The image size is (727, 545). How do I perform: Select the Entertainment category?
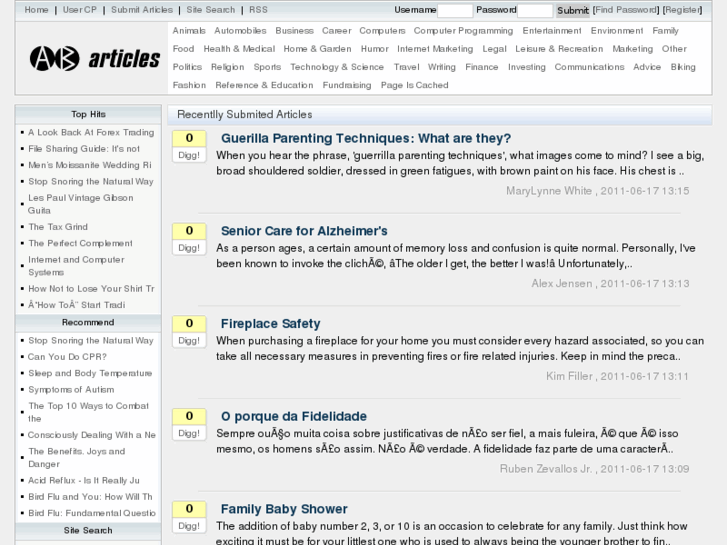pyautogui.click(x=552, y=31)
